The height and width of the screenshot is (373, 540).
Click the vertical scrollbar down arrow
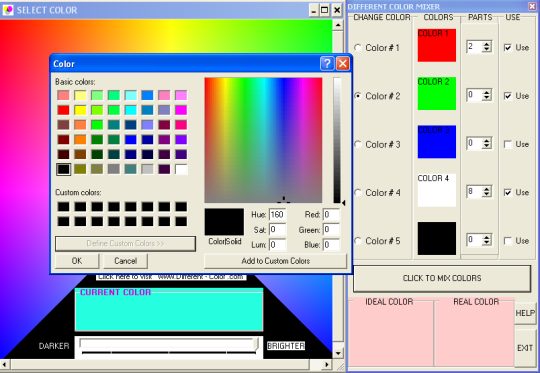338,353
